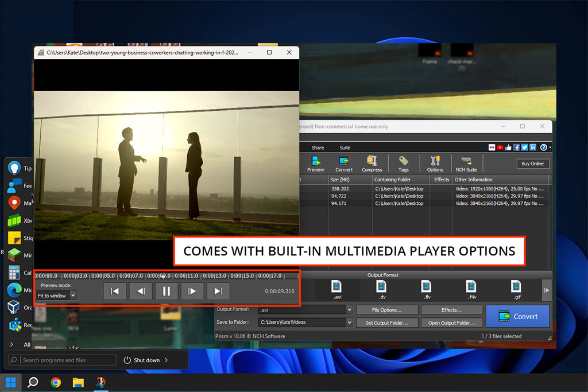Click the Other Information column header
The width and height of the screenshot is (588, 392).
501,180
